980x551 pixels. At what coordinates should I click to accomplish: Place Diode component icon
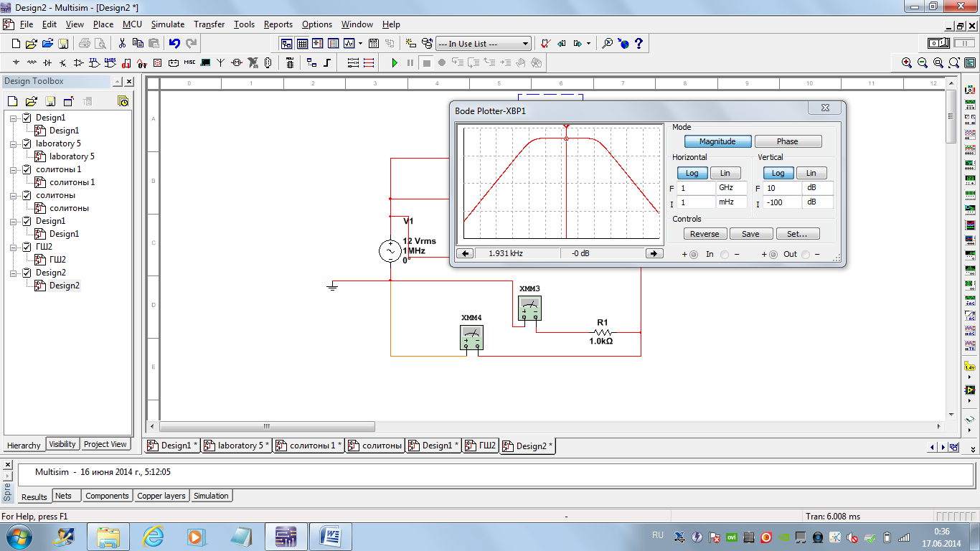pyautogui.click(x=47, y=63)
